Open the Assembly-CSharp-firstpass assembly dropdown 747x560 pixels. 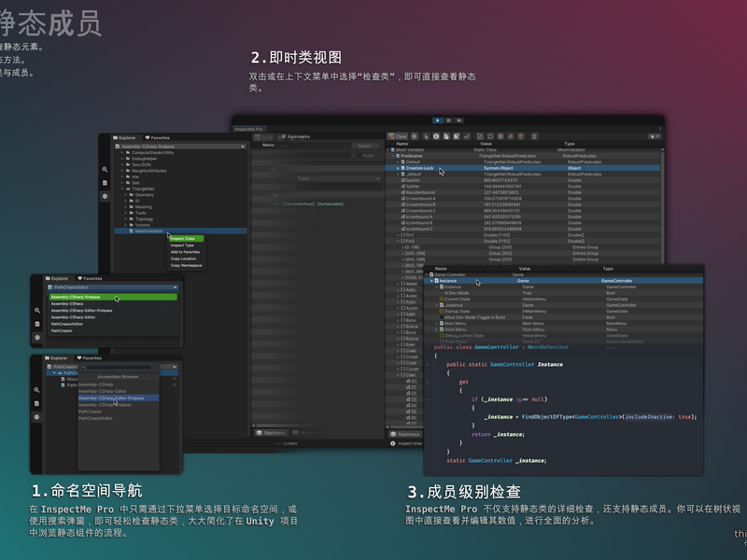pyautogui.click(x=180, y=147)
